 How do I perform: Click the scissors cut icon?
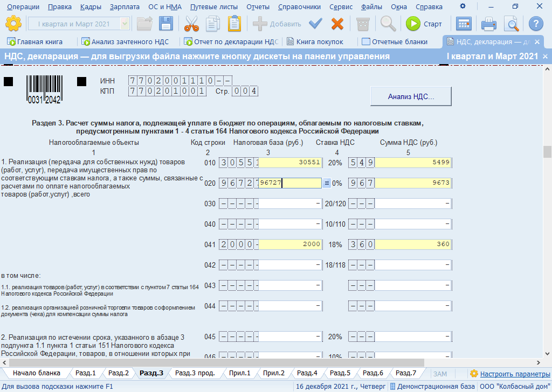[191, 24]
